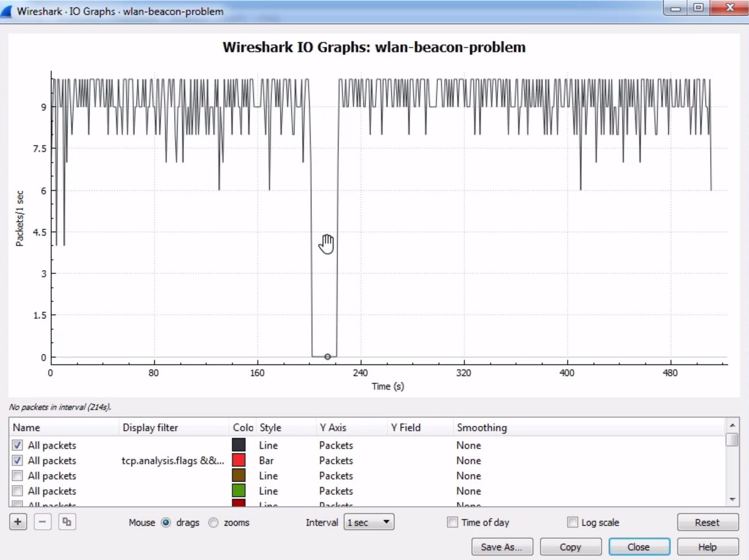Enable the graph row with the brown swatch
This screenshot has height=560, width=749.
click(17, 475)
